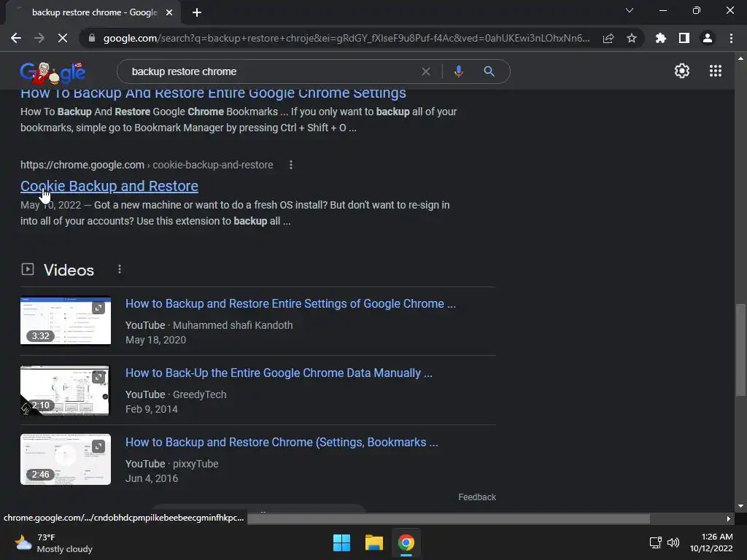Open video 'Backup and Restore Entire Settings'
Viewport: 747px width, 560px height.
point(290,304)
